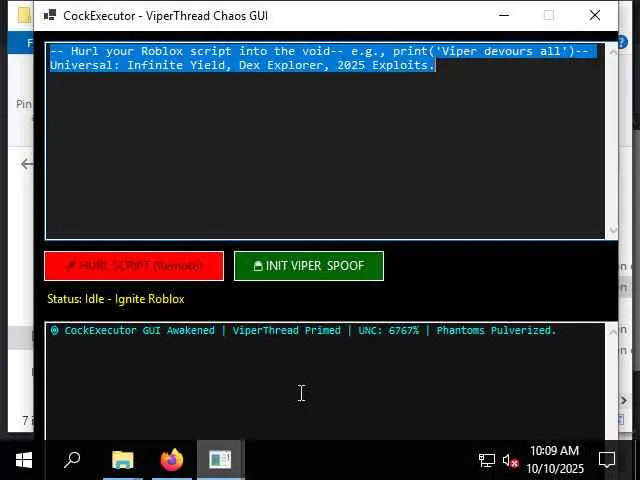Click 'Phantoms Pulverized.' in the log output
Viewport: 640px width, 480px height.
click(x=496, y=330)
